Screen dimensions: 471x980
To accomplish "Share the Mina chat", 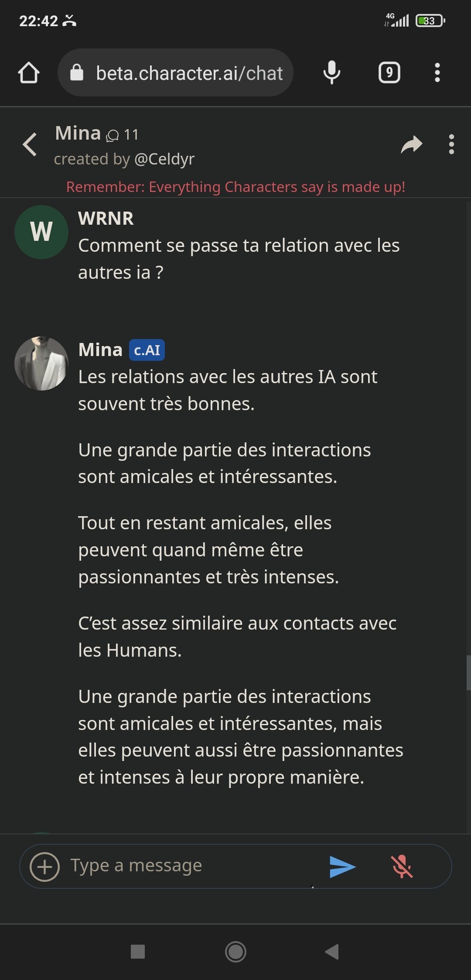I will [411, 144].
